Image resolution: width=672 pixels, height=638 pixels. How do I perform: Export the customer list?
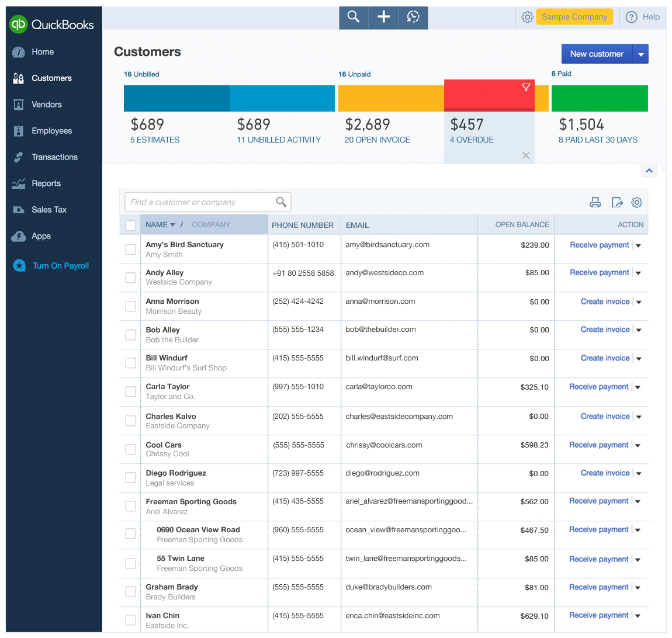(x=617, y=202)
